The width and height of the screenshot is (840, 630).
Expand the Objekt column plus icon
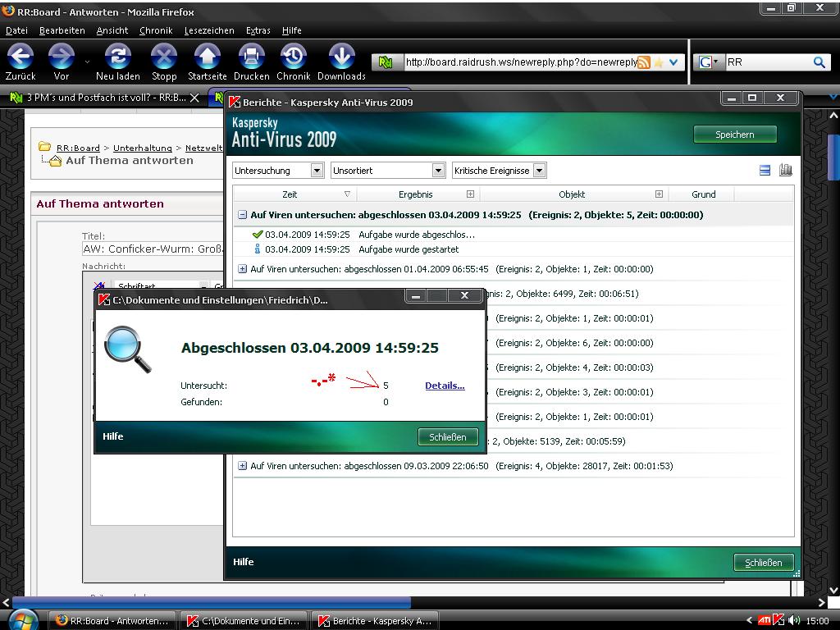(x=659, y=194)
